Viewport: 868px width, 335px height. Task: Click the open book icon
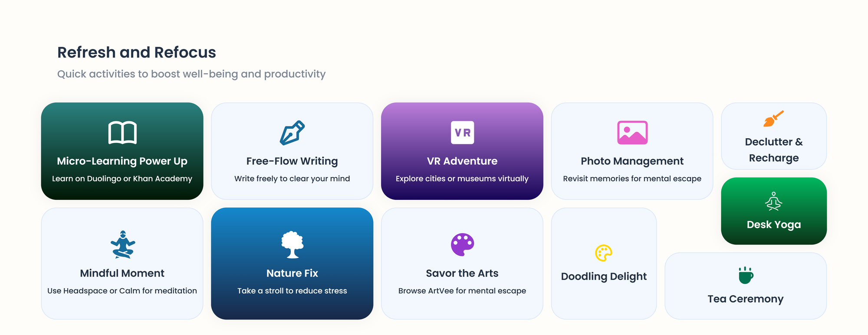point(122,133)
